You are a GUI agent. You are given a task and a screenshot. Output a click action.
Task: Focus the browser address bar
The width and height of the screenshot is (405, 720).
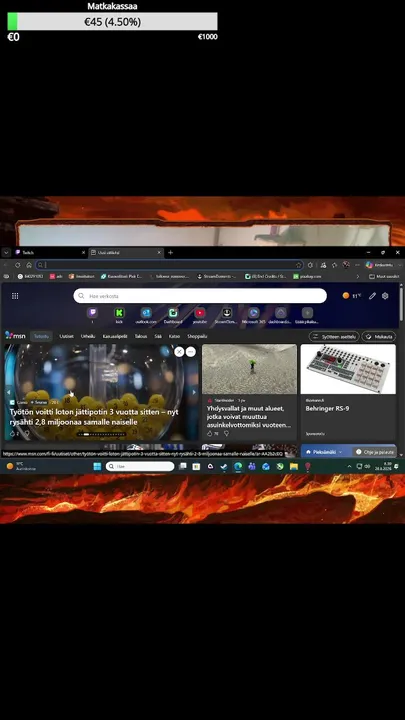click(x=170, y=265)
